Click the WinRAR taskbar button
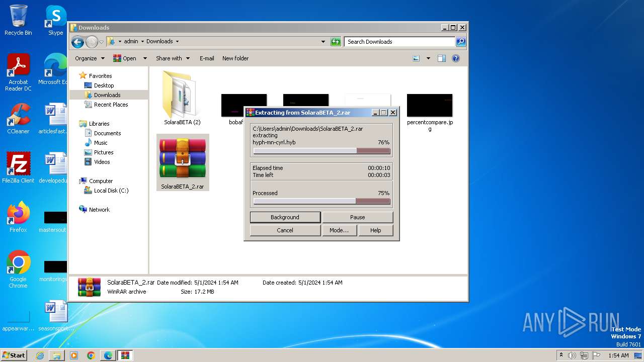The width and height of the screenshot is (644, 362). [x=125, y=355]
